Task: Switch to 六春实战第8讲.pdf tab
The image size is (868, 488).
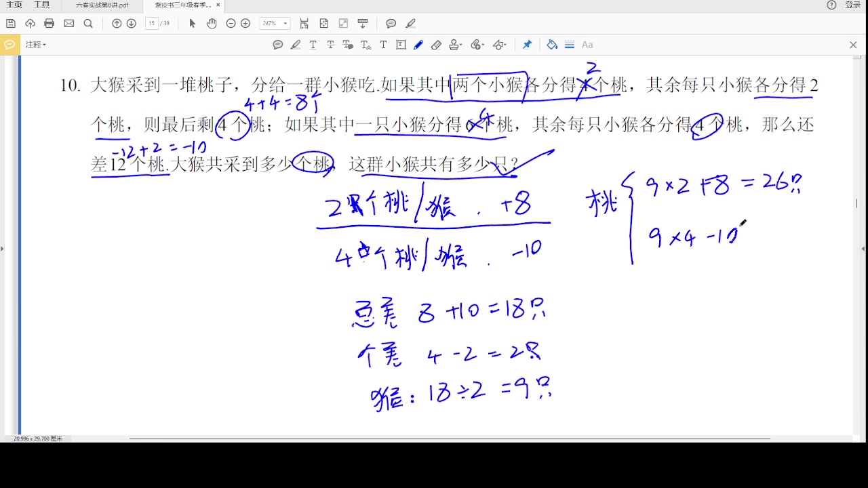Action: 102,5
